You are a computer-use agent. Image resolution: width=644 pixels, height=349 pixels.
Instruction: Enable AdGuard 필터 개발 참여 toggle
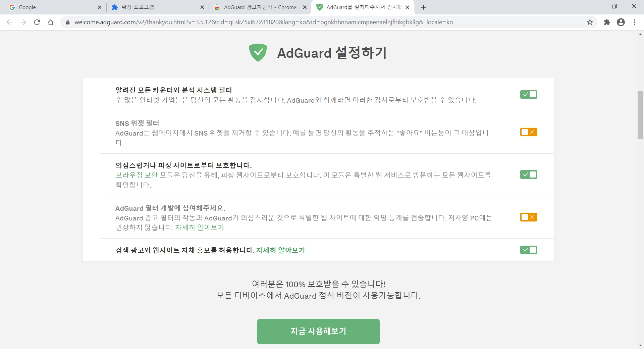point(529,217)
